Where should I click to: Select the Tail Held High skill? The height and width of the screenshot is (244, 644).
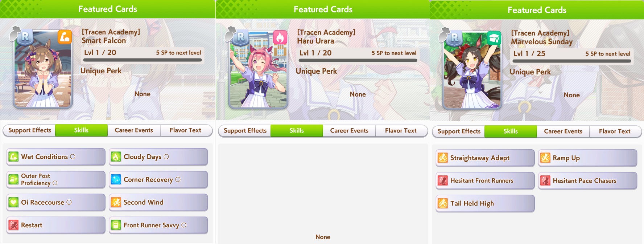(x=485, y=204)
